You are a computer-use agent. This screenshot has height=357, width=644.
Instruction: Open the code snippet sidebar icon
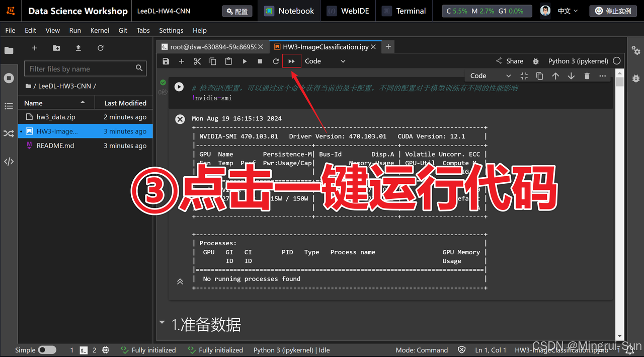click(x=9, y=162)
